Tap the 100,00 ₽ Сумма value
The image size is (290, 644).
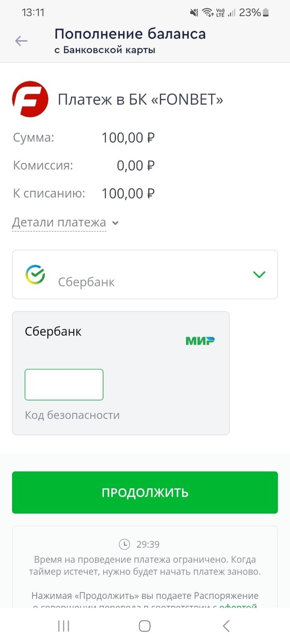[x=128, y=138]
